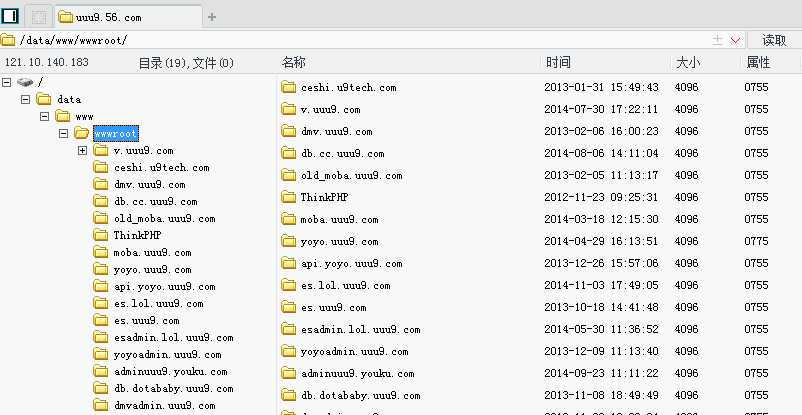
Task: Click the 读取 button
Action: pyautogui.click(x=774, y=40)
